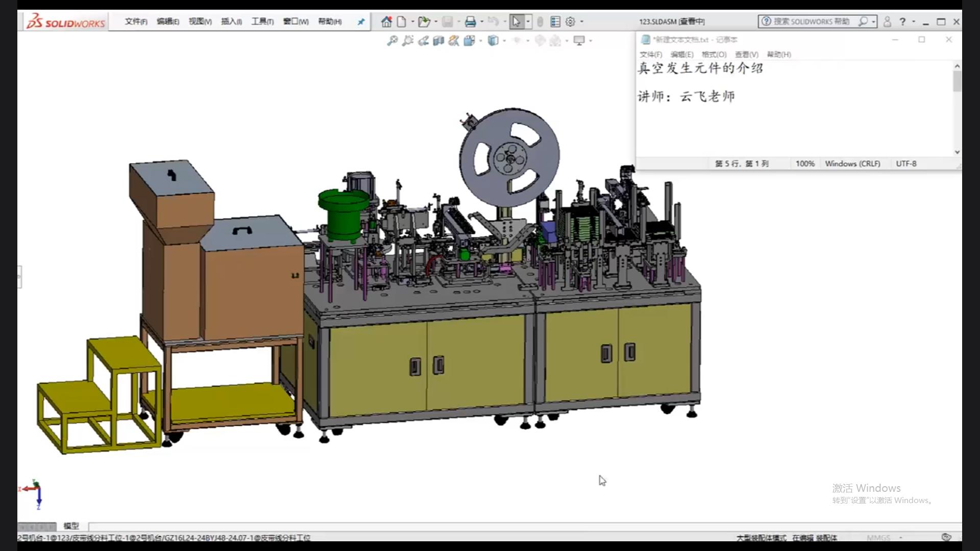Open the File Properties list icon
This screenshot has width=980, height=551.
[555, 21]
